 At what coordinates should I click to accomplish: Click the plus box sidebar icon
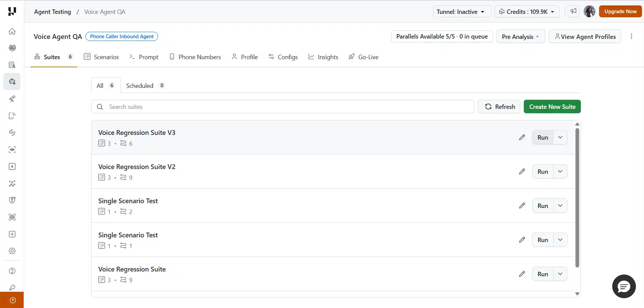point(12,234)
